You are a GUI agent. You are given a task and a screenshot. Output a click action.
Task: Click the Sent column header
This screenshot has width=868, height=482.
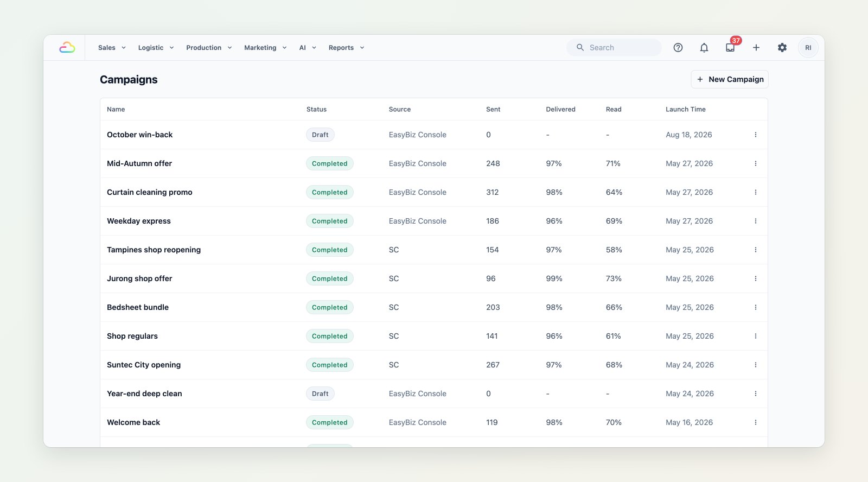click(493, 109)
